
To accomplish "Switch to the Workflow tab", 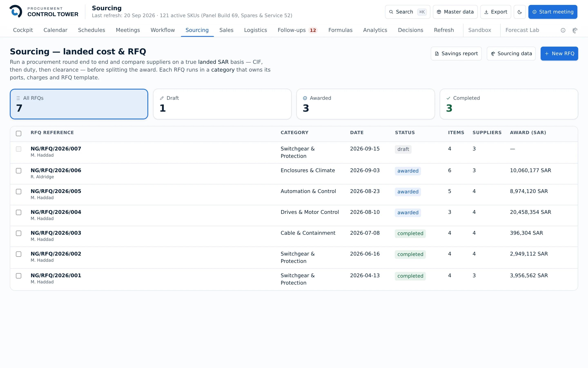I will (x=163, y=30).
